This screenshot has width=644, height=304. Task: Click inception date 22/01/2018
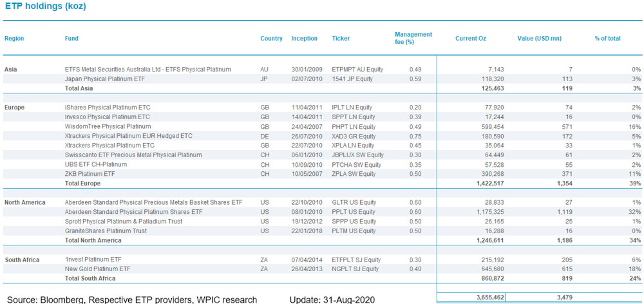[x=307, y=231]
